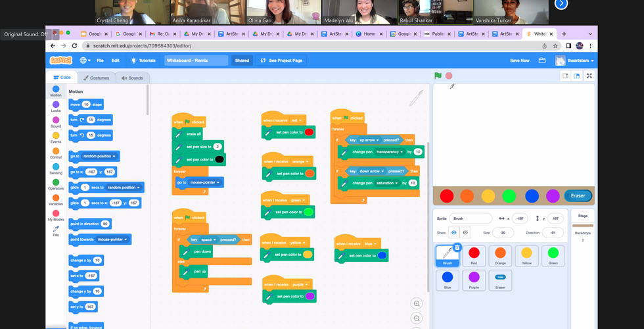Show the sprite with eye icon
Viewport: 644px width, 329px height.
click(x=454, y=232)
